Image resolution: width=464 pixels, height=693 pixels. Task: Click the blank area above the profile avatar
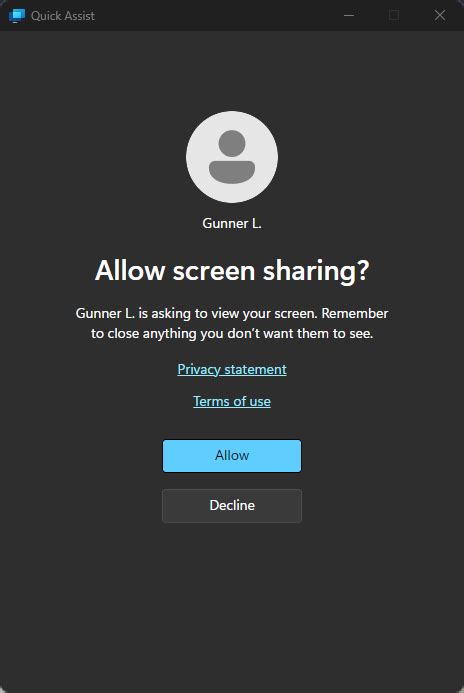232,71
